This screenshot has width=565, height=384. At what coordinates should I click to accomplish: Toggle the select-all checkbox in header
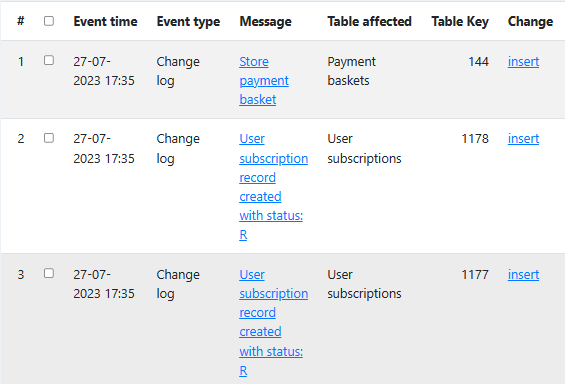[x=49, y=21]
